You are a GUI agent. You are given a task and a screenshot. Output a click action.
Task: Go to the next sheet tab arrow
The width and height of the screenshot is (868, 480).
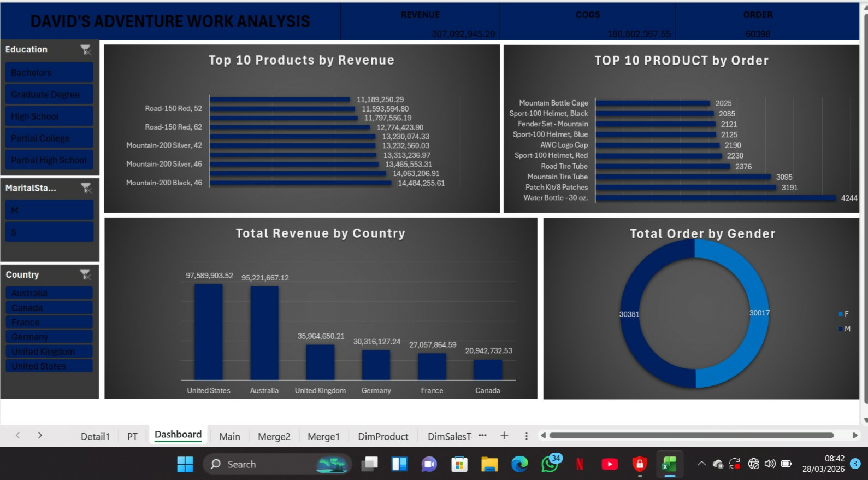40,435
